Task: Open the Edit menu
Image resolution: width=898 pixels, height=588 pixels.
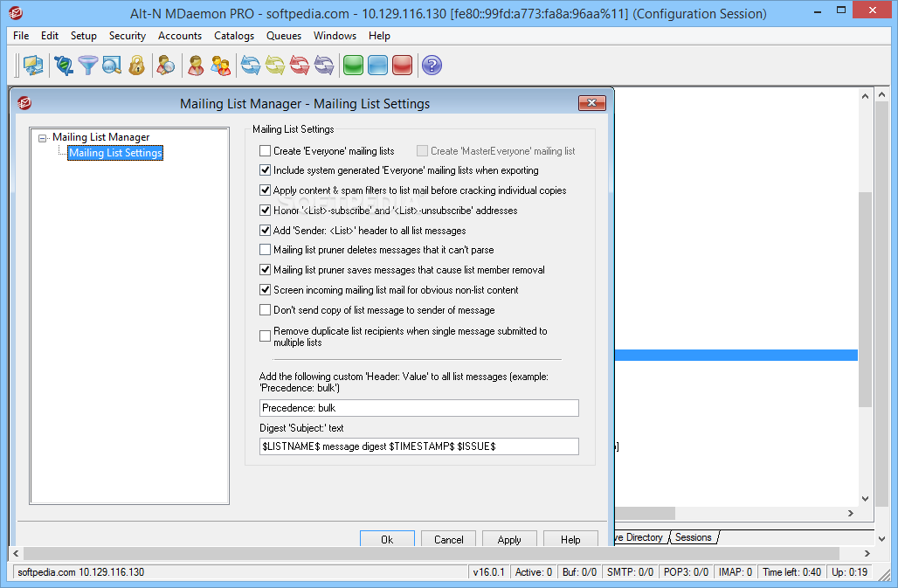Action: tap(49, 36)
